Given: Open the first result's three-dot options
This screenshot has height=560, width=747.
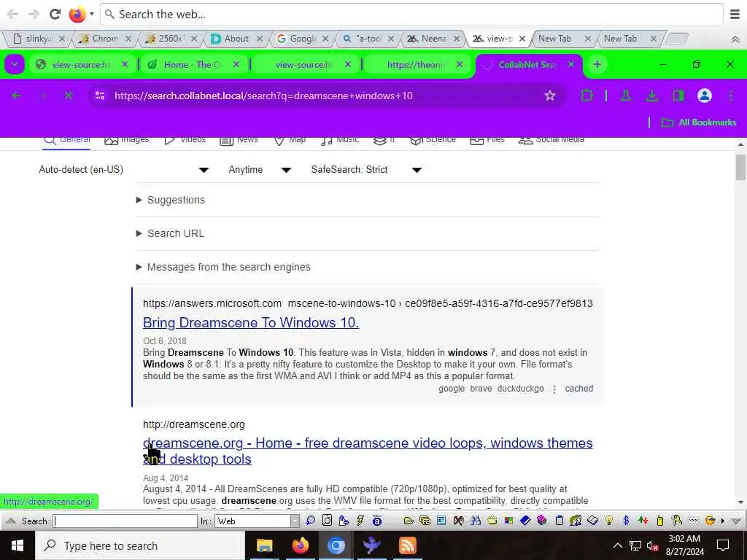Looking at the screenshot, I should [x=554, y=389].
